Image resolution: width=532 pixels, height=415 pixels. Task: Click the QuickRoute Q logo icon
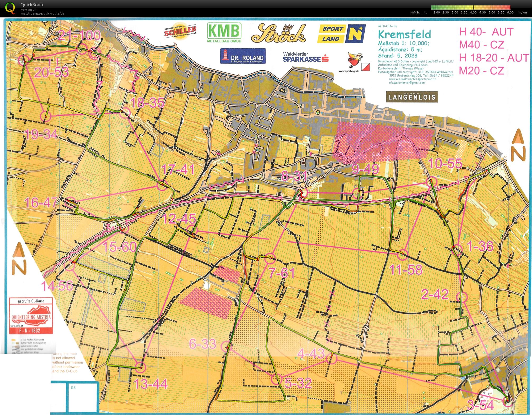point(10,8)
